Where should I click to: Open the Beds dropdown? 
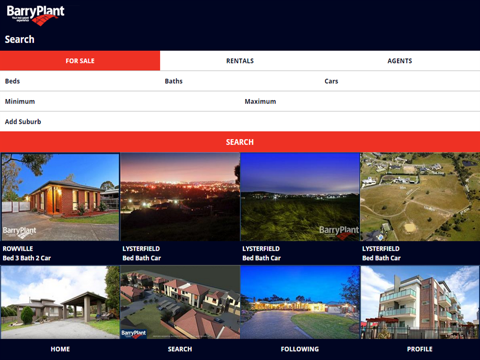(x=80, y=81)
